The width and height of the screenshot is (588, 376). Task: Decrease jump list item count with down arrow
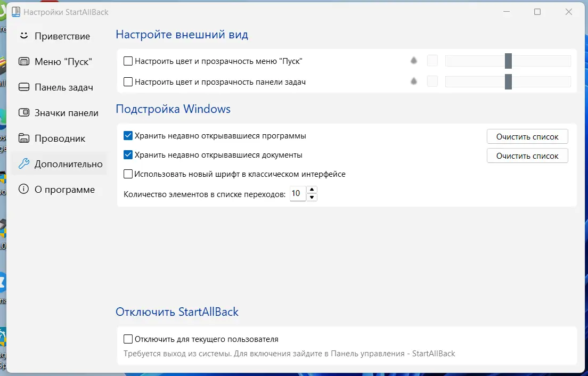click(313, 198)
